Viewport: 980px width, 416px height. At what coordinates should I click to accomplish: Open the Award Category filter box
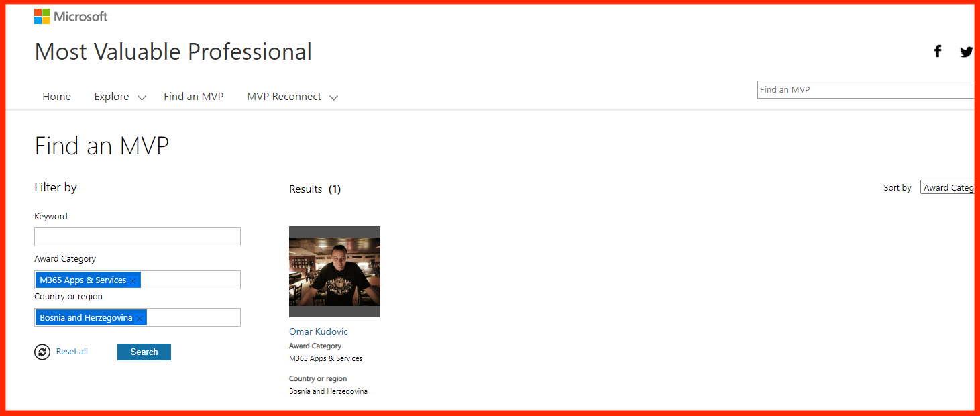(138, 280)
